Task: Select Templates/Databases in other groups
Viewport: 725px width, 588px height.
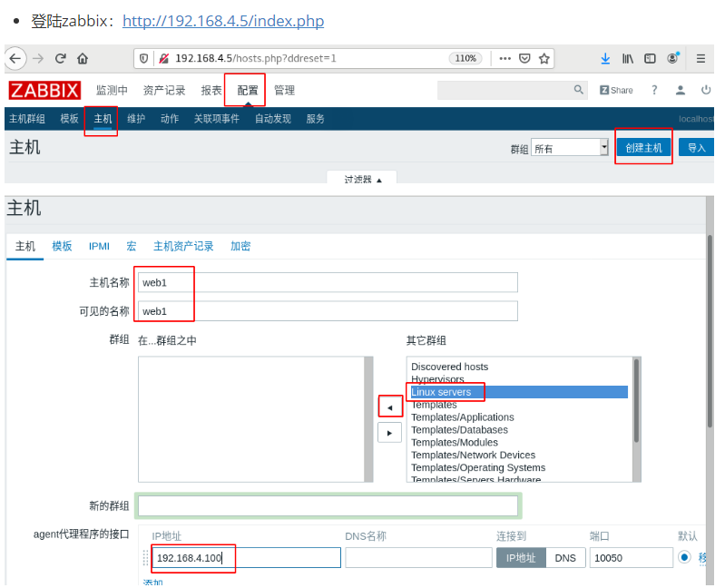Action: click(460, 430)
